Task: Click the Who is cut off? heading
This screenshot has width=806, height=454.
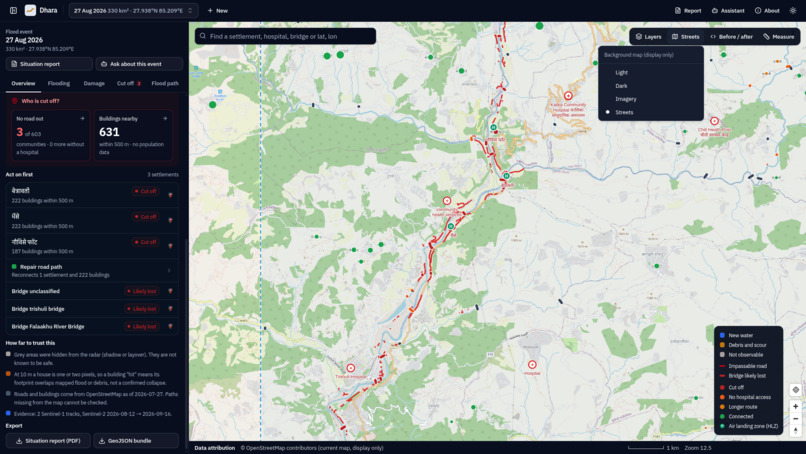Action: [x=40, y=101]
